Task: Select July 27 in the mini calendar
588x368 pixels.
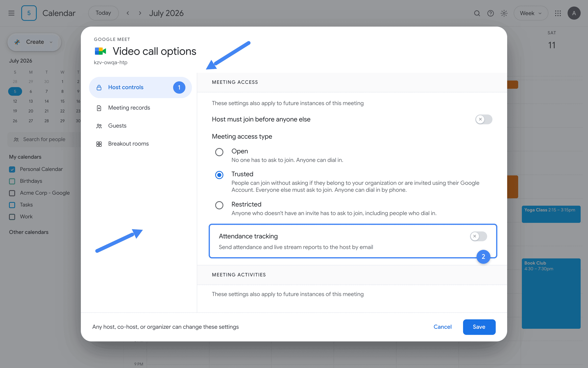Action: [31, 121]
